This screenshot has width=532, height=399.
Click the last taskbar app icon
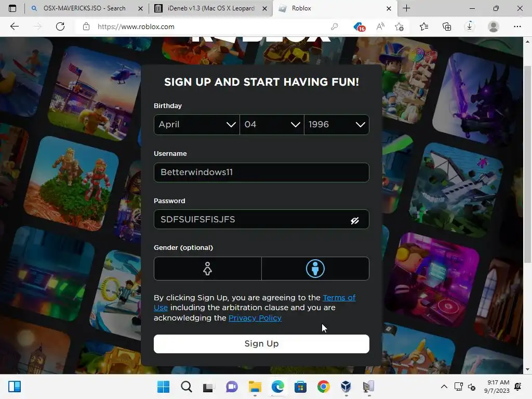click(368, 387)
